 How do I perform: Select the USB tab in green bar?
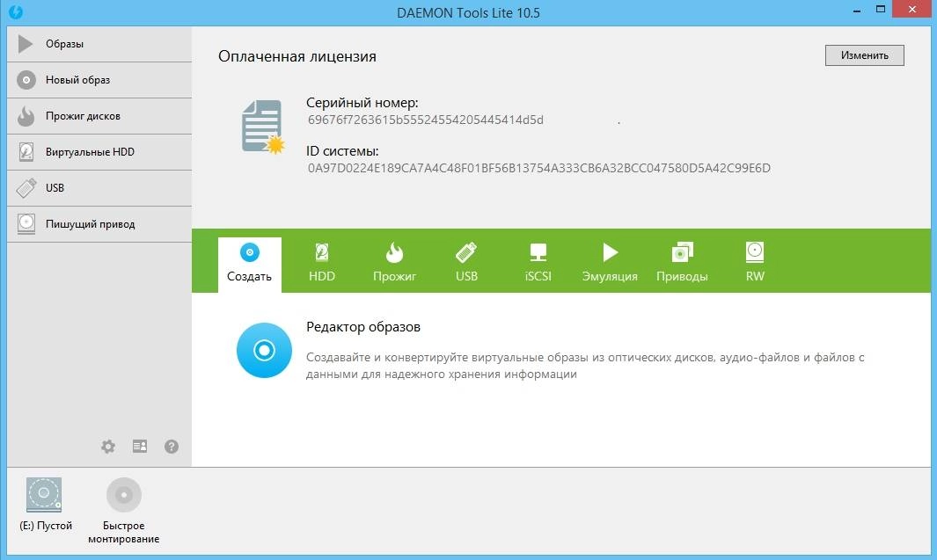click(466, 263)
